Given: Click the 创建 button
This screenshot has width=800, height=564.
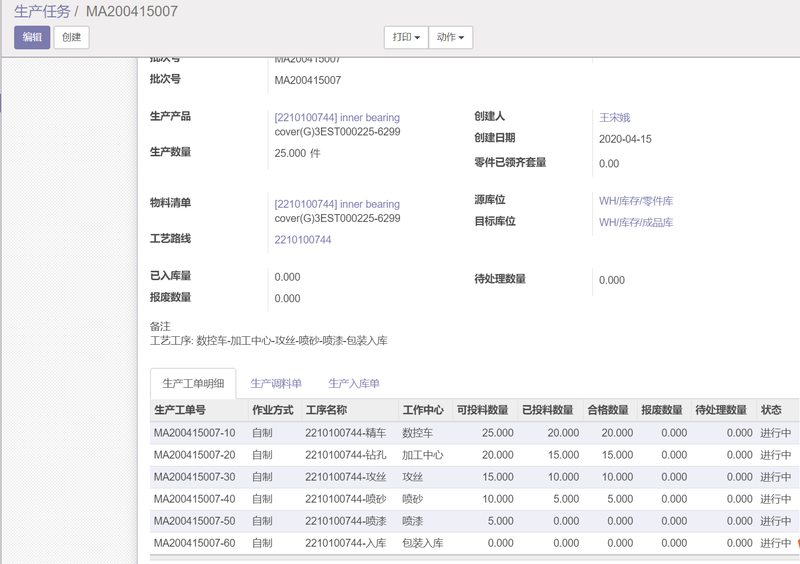Looking at the screenshot, I should point(72,37).
